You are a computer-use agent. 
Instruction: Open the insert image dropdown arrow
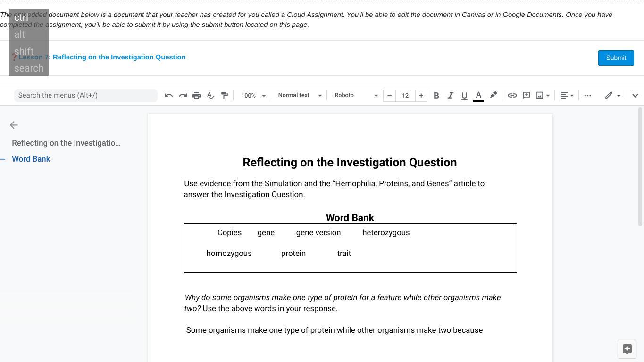[x=548, y=95]
